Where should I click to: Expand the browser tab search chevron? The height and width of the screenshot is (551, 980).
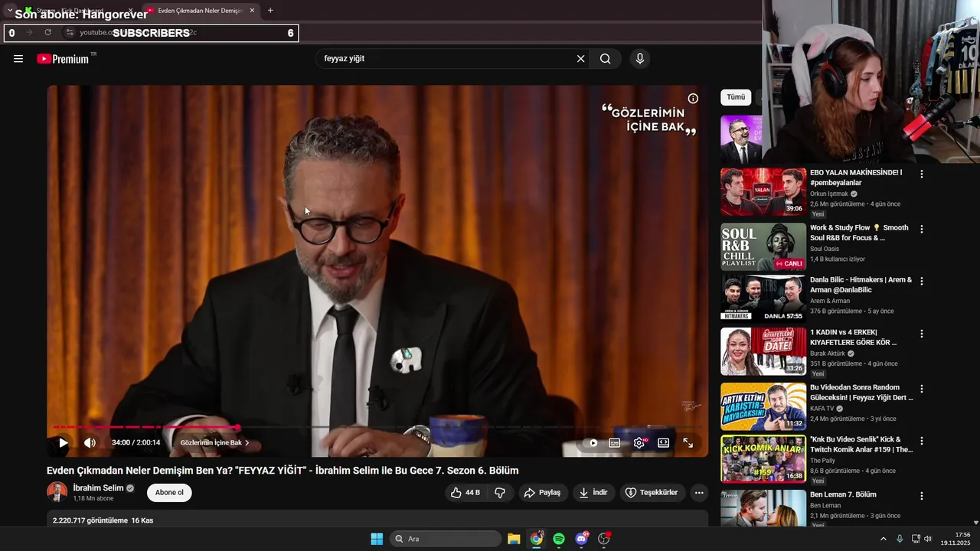tap(10, 10)
